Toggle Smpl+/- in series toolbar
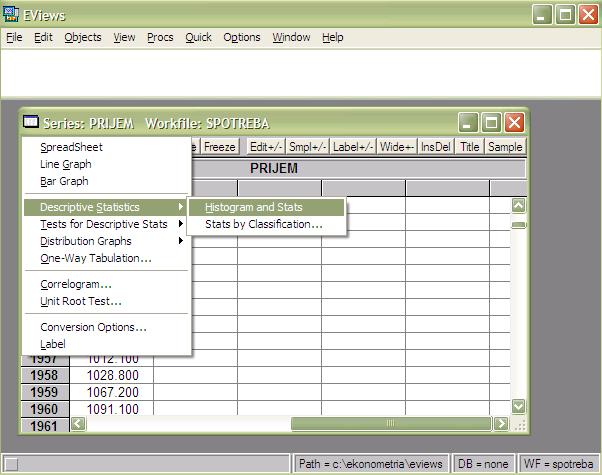The image size is (602, 475). (x=307, y=147)
